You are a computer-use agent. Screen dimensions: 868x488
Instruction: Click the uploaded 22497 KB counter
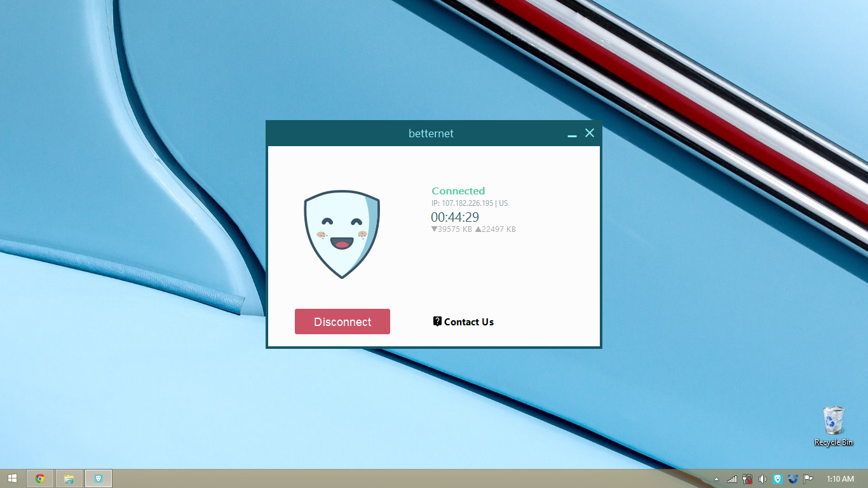click(x=496, y=229)
